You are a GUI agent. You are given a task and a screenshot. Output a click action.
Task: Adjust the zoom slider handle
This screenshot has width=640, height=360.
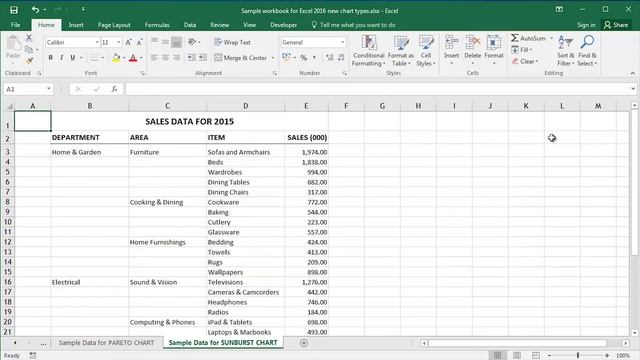(578, 356)
